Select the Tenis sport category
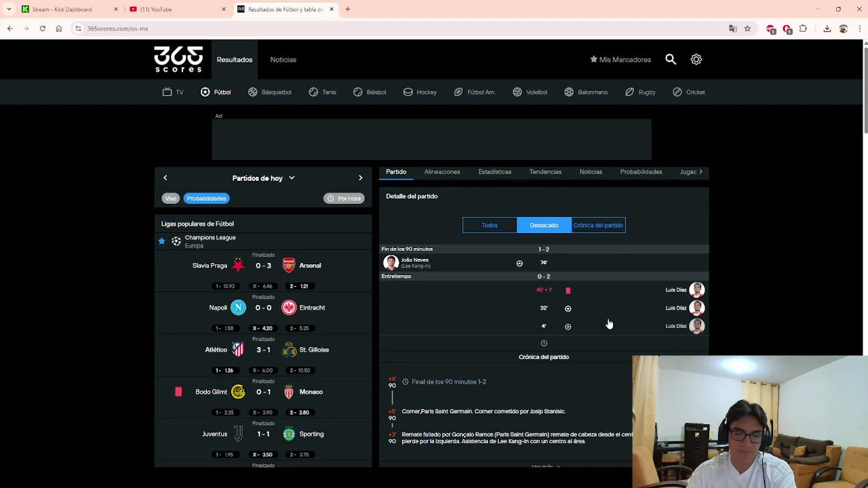 coord(323,92)
